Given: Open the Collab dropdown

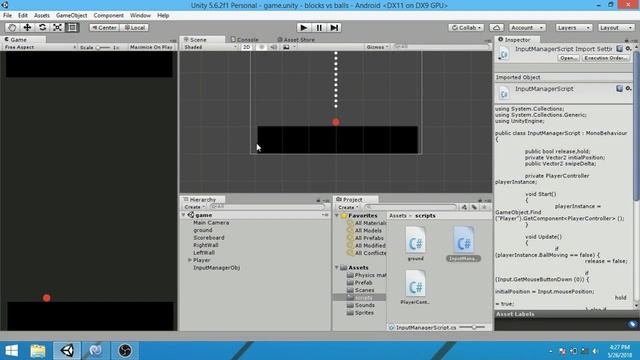Looking at the screenshot, I should (466, 28).
